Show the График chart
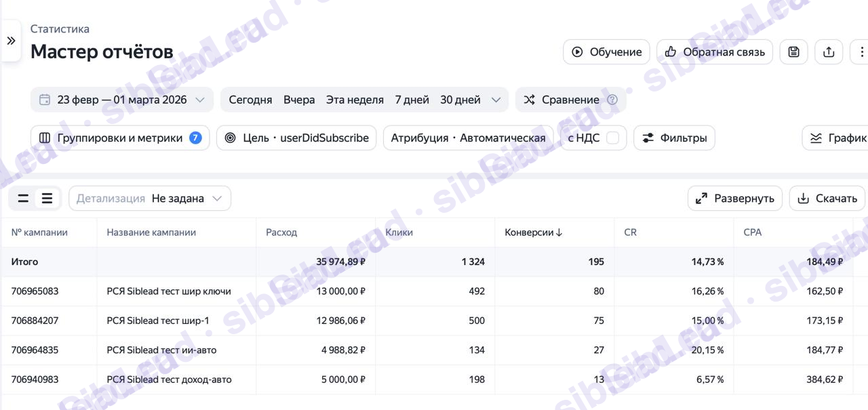Image resolution: width=868 pixels, height=410 pixels. pos(835,138)
